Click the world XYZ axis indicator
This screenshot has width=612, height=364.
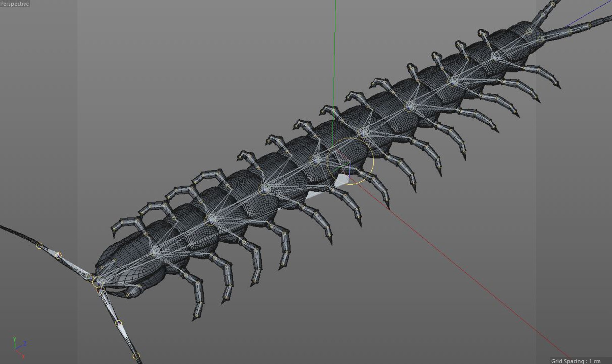[x=20, y=347]
